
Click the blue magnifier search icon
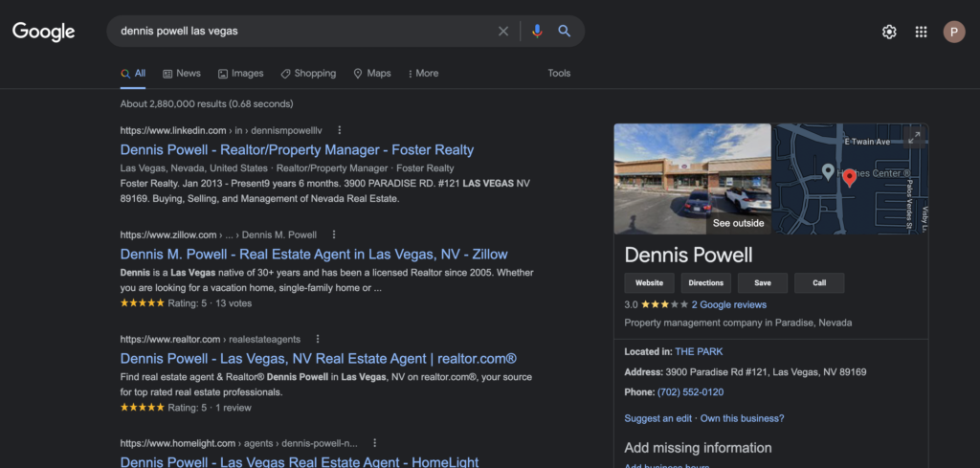(x=565, y=32)
